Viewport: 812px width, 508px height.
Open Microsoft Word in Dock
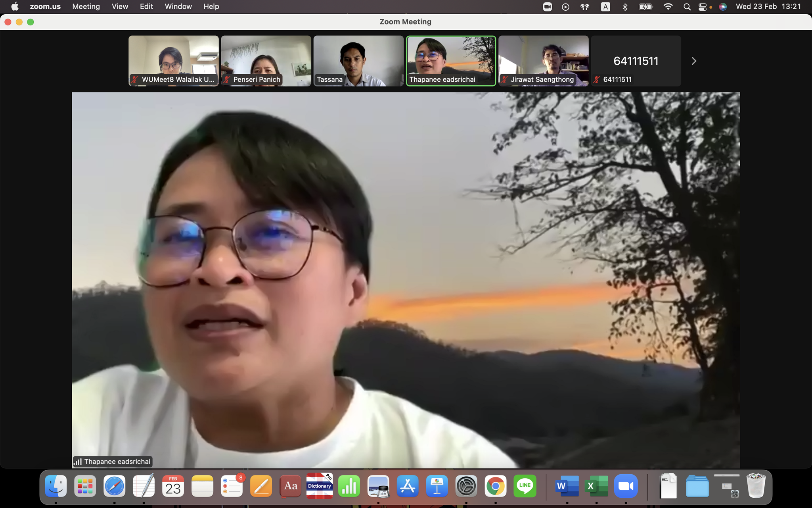tap(567, 486)
